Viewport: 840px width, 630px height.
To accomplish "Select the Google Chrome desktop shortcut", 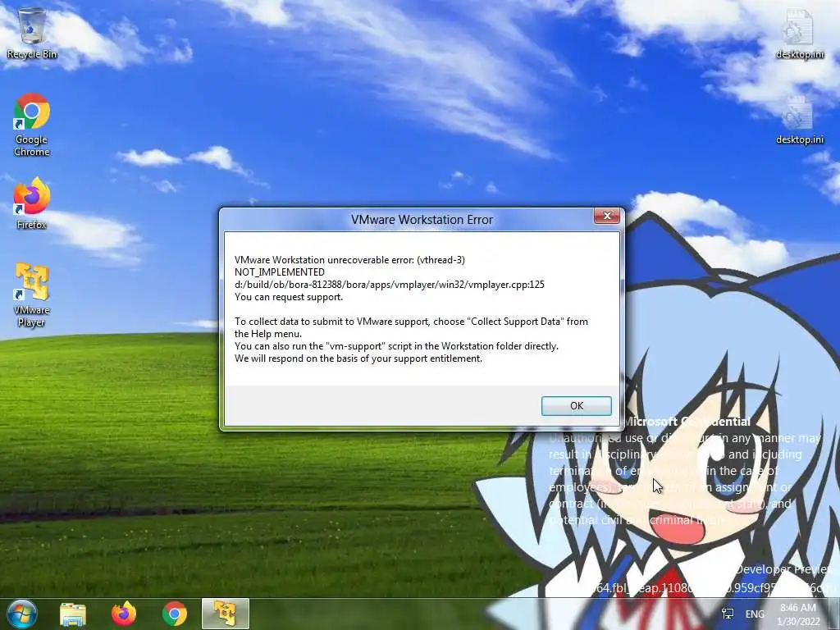I will (32, 126).
